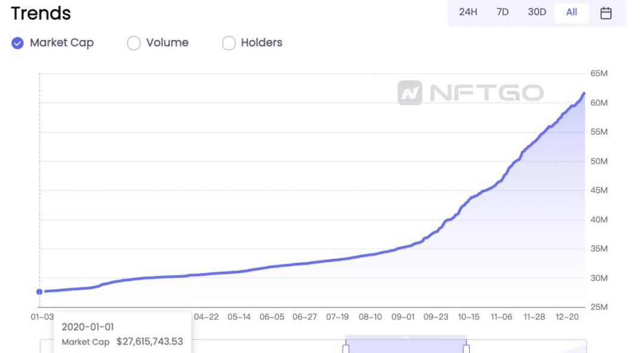Click the highlighted range selection in bottom slider
Image resolution: width=644 pixels, height=353 pixels.
click(x=405, y=345)
